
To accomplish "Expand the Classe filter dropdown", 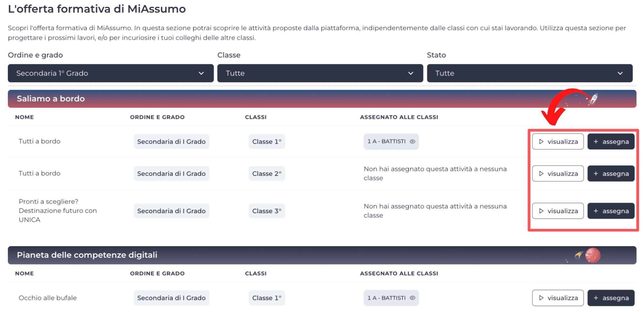I will point(320,73).
